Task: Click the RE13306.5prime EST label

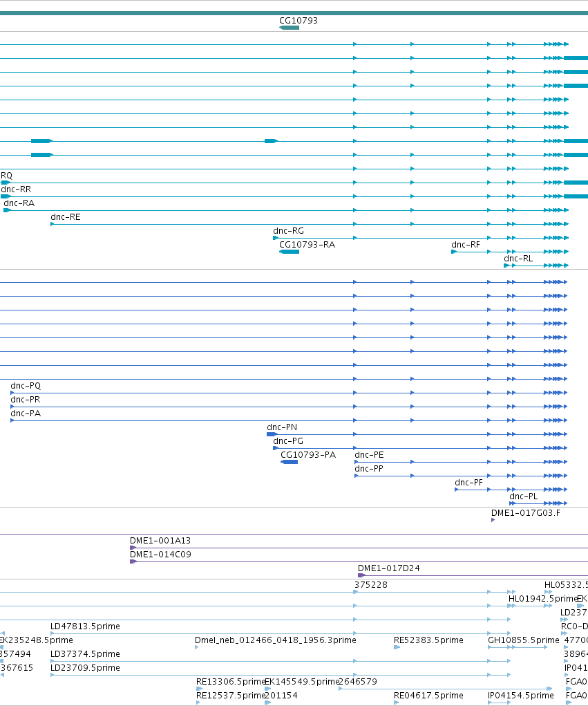Action: [230, 682]
